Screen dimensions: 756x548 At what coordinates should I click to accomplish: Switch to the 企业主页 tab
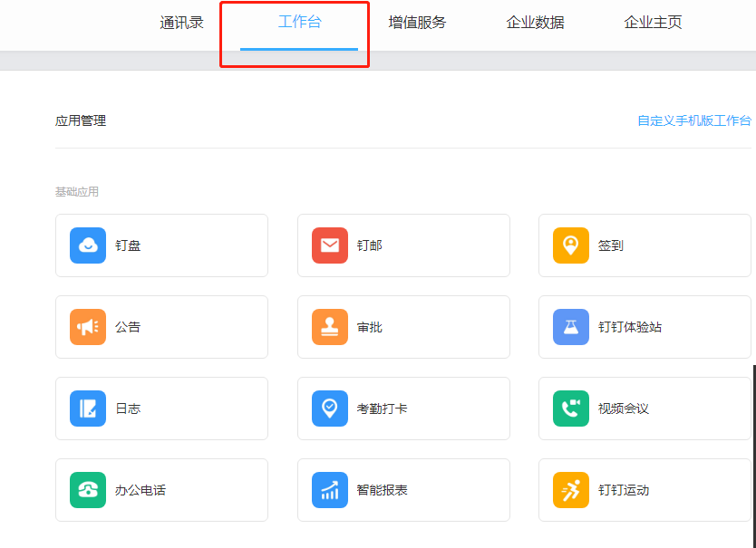pos(653,23)
